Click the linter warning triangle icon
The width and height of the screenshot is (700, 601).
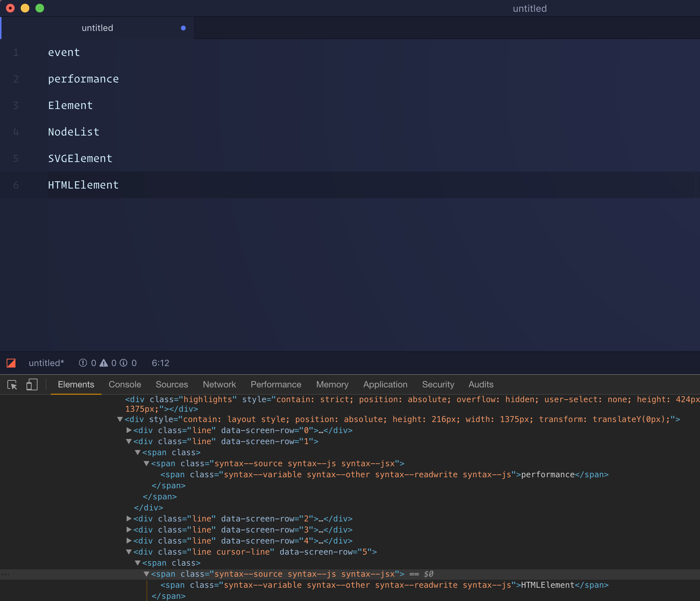point(104,363)
